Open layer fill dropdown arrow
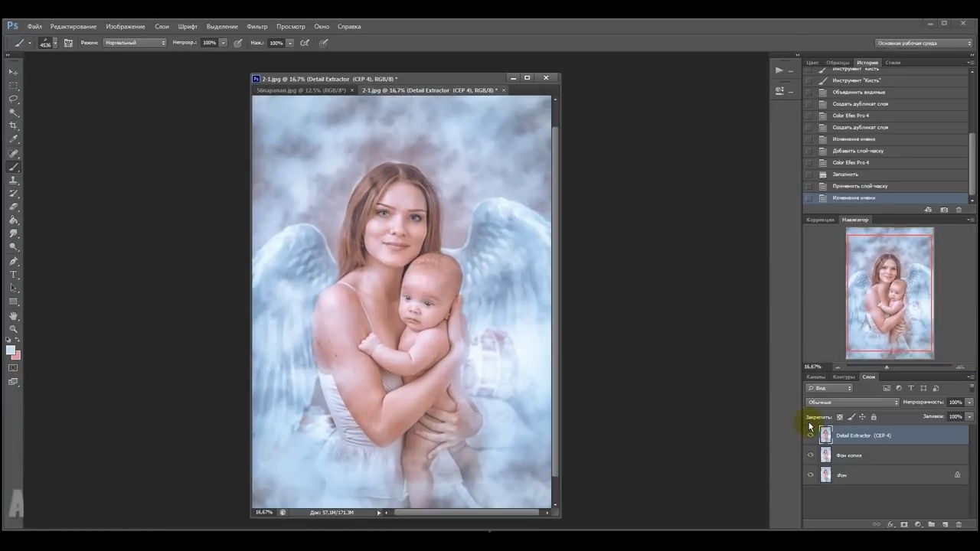This screenshot has width=980, height=551. (969, 417)
